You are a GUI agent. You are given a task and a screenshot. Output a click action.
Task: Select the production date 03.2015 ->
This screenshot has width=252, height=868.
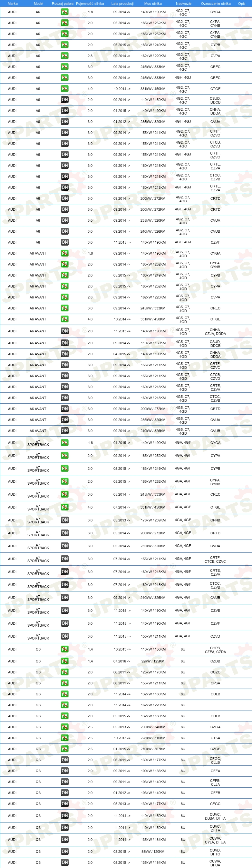point(122,852)
